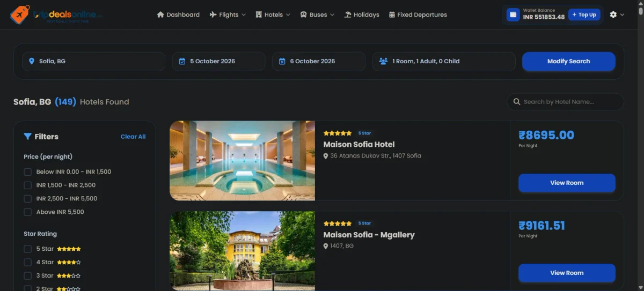Click the Dashboard home icon
644x291 pixels.
click(x=160, y=14)
